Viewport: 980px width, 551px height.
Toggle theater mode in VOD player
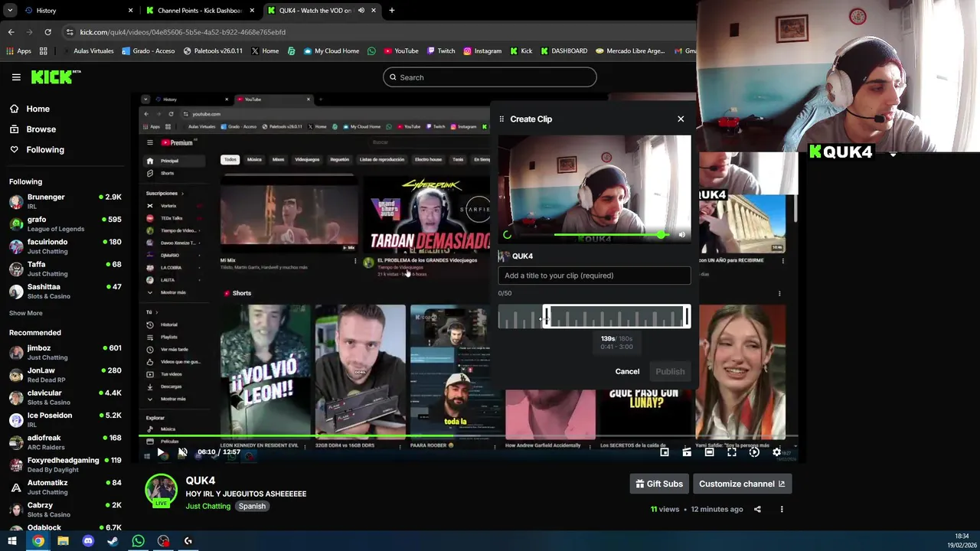pos(709,452)
